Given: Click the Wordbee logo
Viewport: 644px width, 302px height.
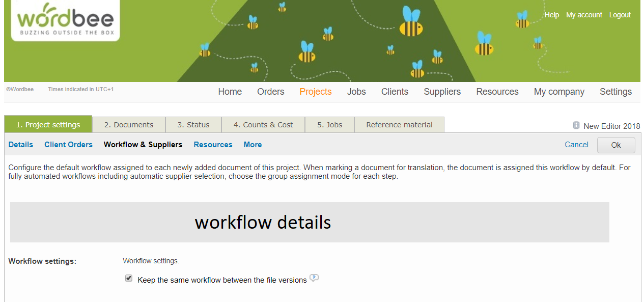Looking at the screenshot, I should click(x=65, y=20).
